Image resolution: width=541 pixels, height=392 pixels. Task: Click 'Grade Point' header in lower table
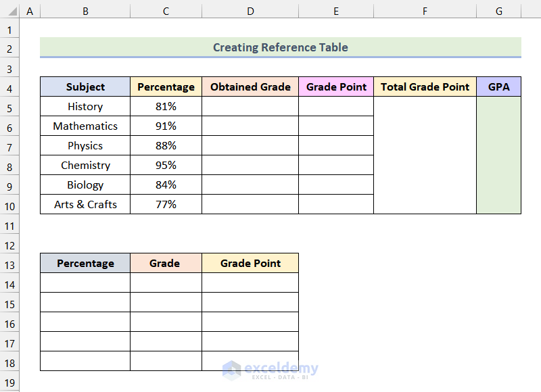click(x=250, y=264)
